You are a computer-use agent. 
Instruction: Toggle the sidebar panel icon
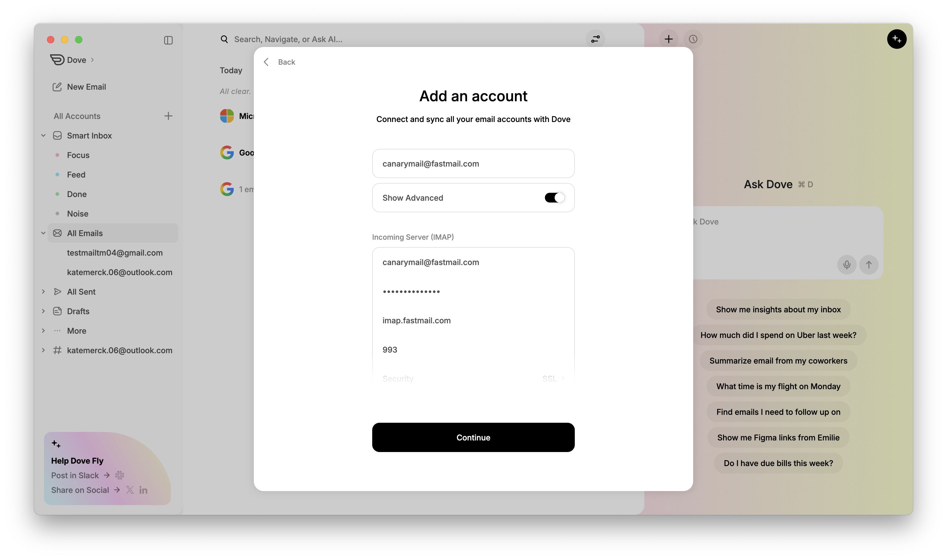[168, 40]
